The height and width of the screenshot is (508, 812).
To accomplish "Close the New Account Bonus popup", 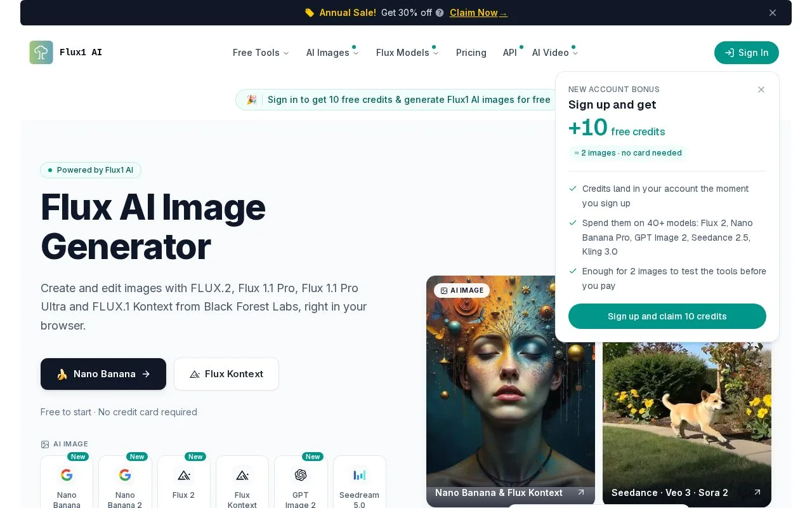I will tap(761, 90).
